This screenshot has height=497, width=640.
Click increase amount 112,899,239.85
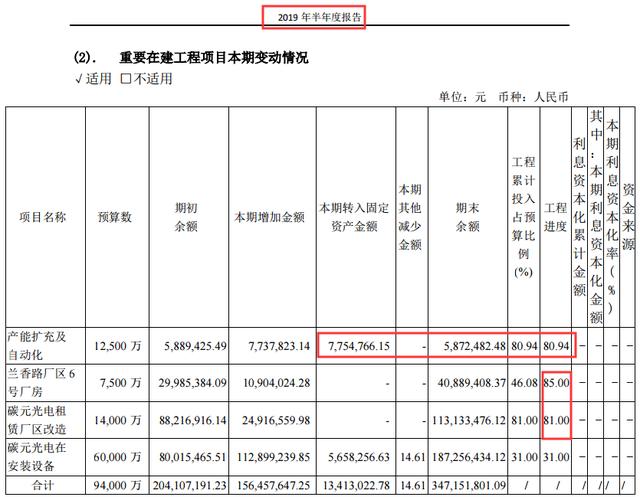coord(273,457)
